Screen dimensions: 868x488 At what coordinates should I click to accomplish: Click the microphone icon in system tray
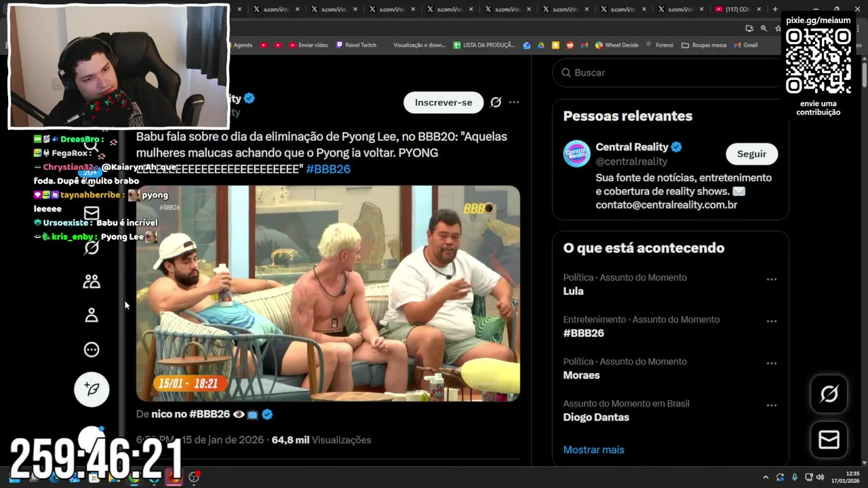(795, 477)
